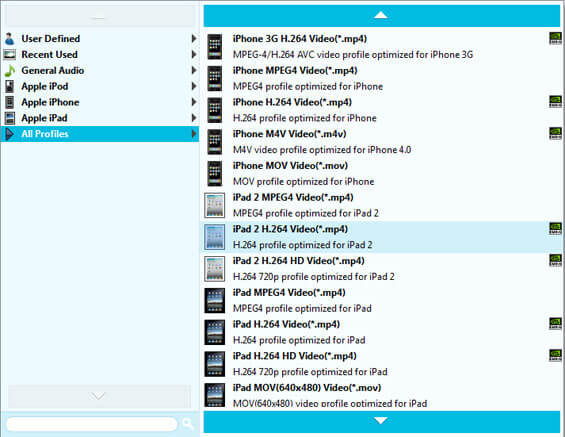The image size is (565, 437).
Task: Click the iPad MOV(640x480) Video tablet icon
Action: 215,395
